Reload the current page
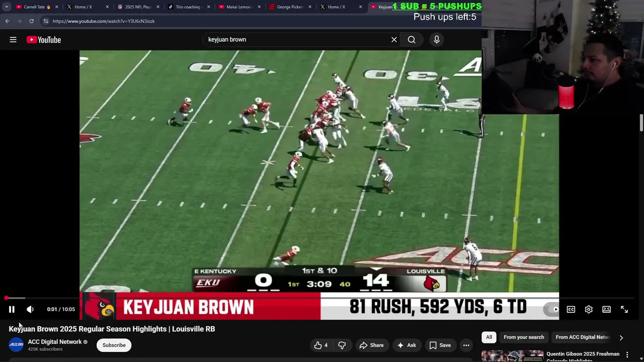644x362 pixels. pyautogui.click(x=31, y=21)
